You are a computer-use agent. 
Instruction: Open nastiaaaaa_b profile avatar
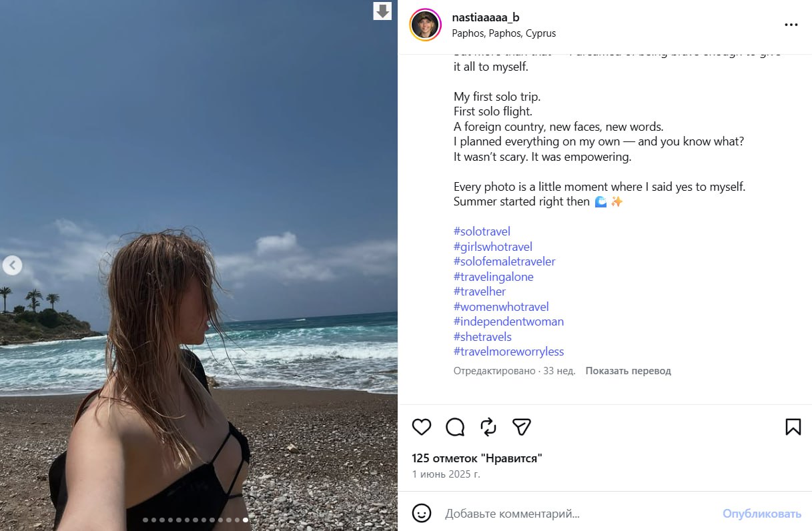coord(425,25)
